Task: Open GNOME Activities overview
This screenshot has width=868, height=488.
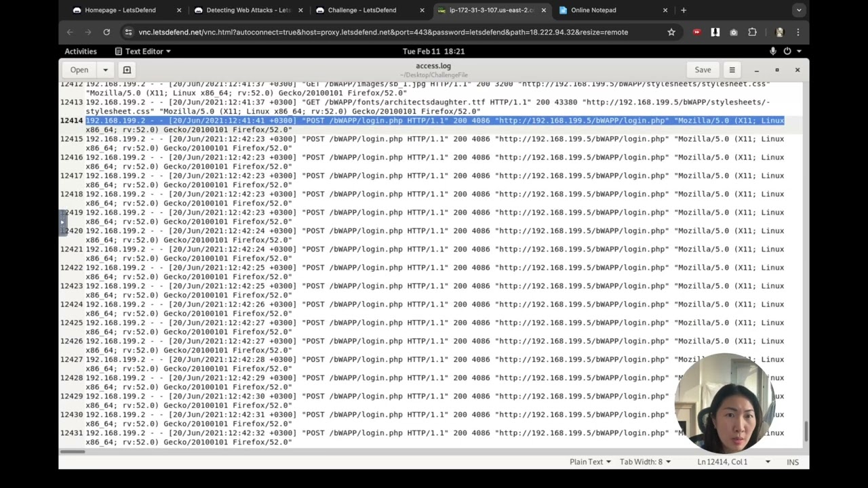Action: click(x=81, y=52)
